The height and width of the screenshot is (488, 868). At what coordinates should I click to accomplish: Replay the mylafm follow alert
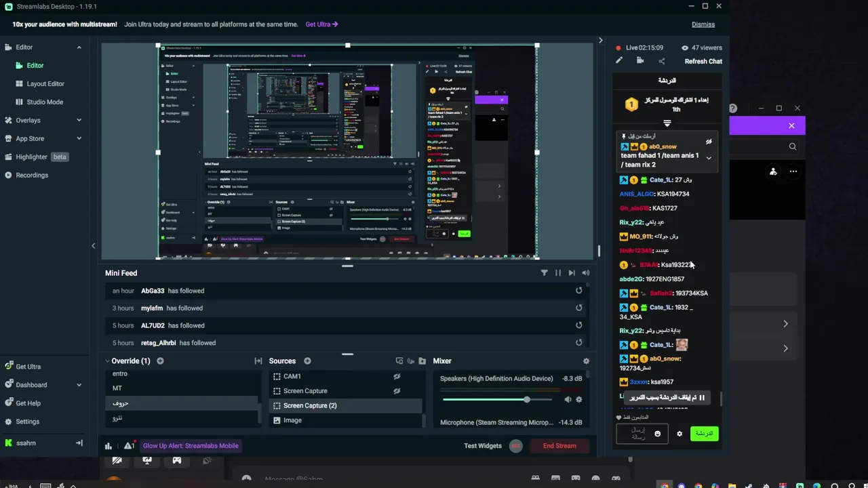pos(578,308)
